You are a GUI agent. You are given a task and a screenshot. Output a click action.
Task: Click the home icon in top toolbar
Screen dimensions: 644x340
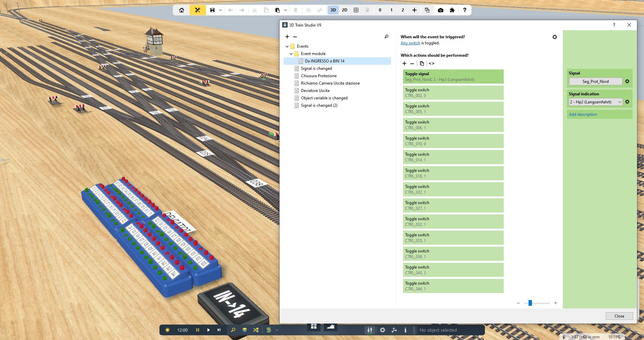tap(182, 10)
